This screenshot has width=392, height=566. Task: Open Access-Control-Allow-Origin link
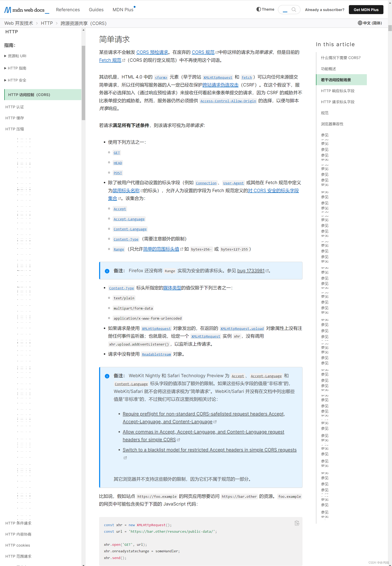point(228,101)
